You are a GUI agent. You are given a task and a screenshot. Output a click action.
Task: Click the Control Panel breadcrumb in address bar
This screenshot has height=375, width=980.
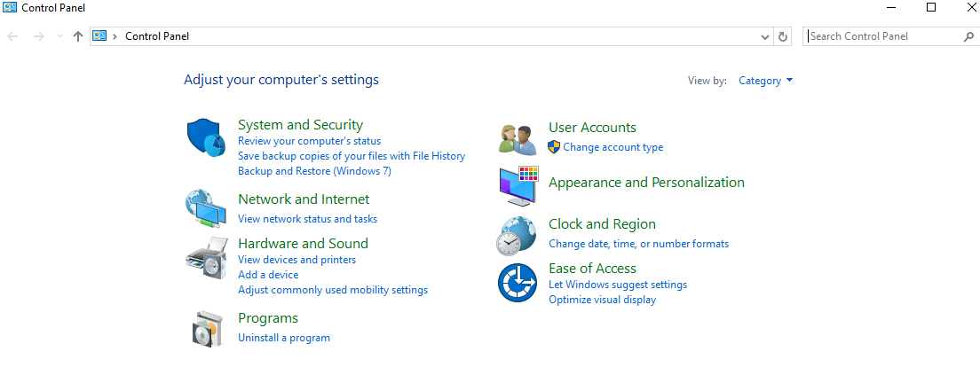[157, 36]
